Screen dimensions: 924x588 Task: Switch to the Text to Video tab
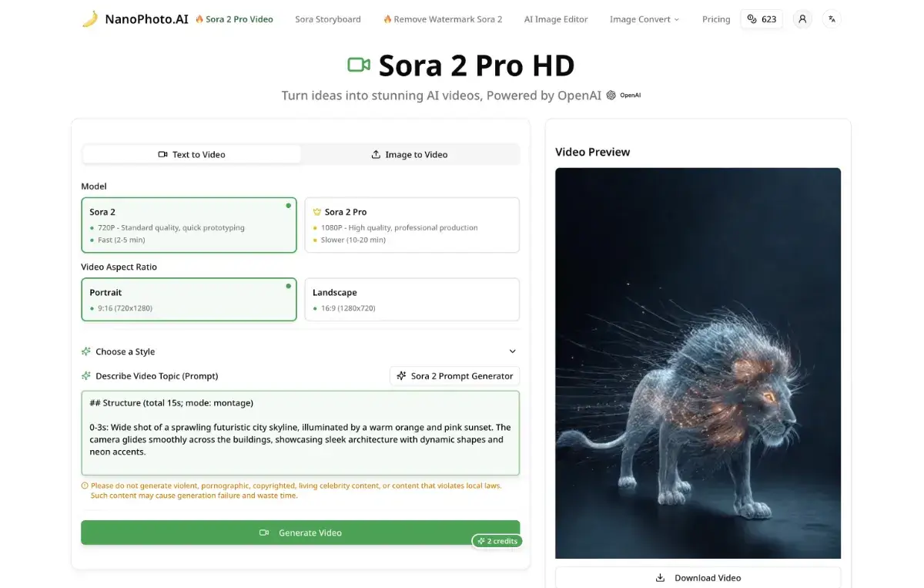pyautogui.click(x=192, y=154)
